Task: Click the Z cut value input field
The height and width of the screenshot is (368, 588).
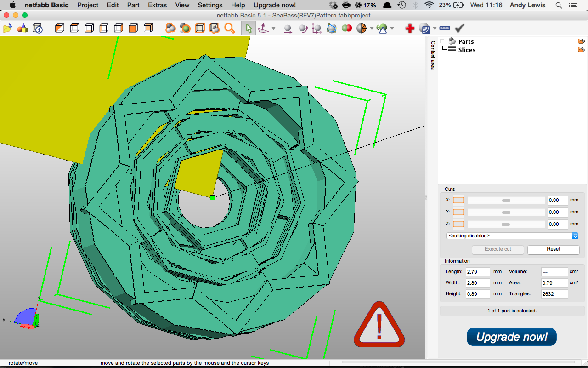Action: (558, 224)
